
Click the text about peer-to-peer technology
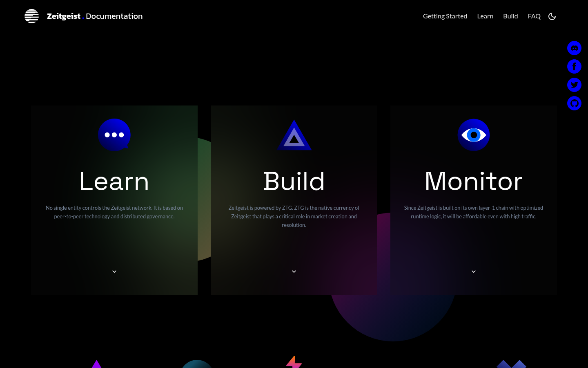[114, 212]
